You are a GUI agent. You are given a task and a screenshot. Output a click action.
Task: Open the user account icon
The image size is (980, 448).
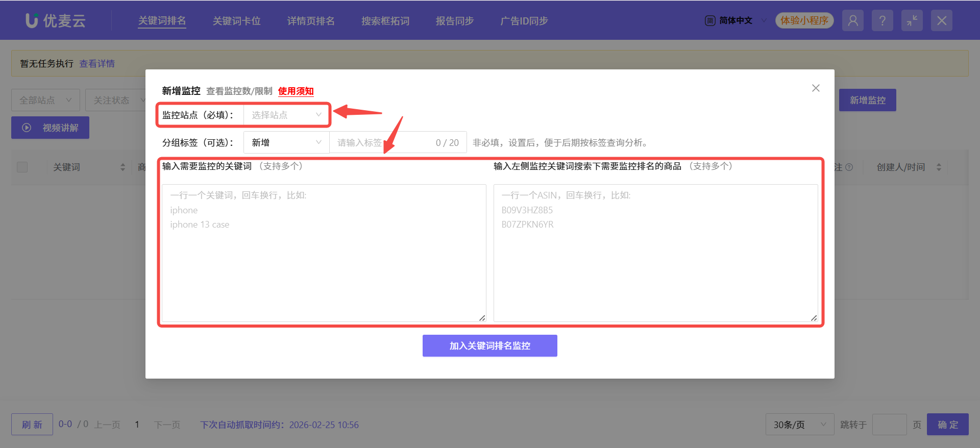click(853, 20)
